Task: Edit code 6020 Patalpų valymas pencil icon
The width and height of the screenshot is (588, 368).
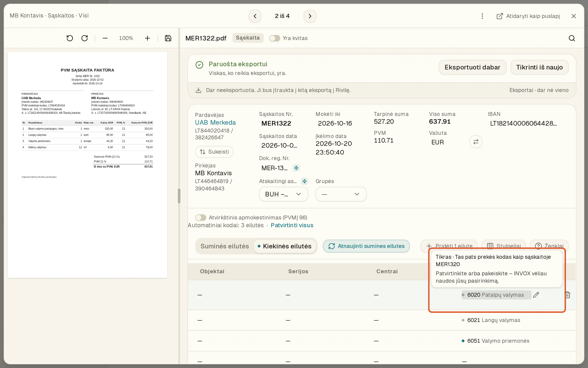Action: [536, 295]
